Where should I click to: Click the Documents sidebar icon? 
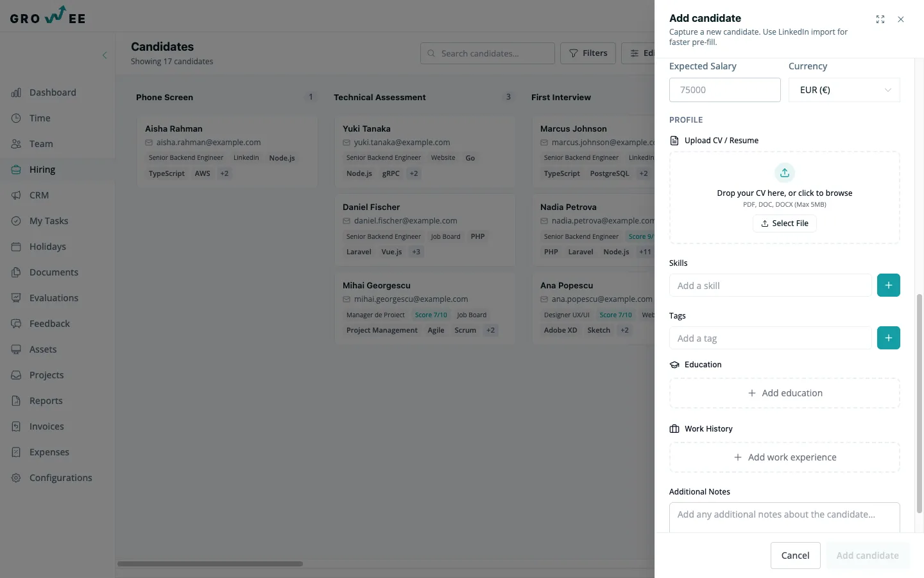click(16, 272)
